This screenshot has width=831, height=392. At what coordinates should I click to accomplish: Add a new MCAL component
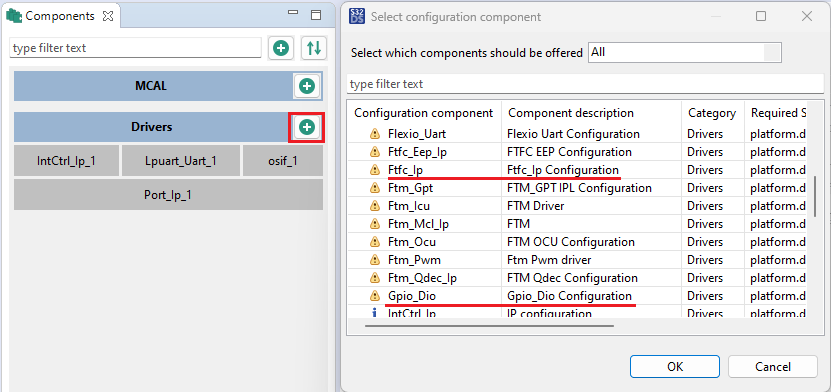point(307,86)
